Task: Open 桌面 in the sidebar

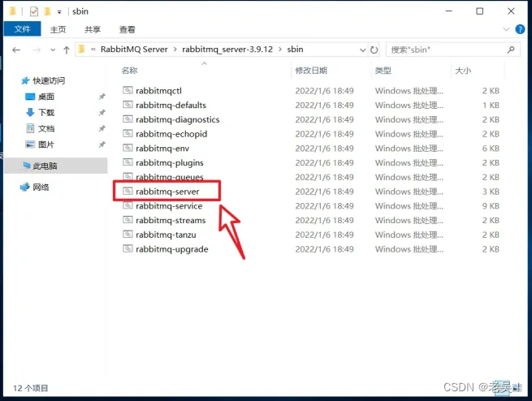Action: click(45, 97)
